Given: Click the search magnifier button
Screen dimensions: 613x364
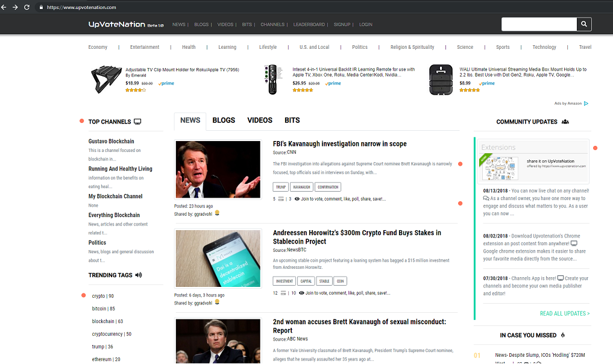Looking at the screenshot, I should coord(583,24).
